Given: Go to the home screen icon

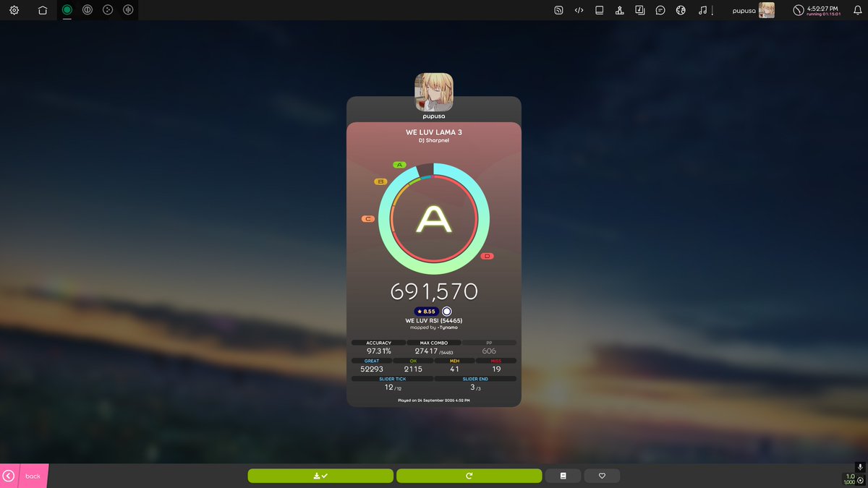Looking at the screenshot, I should point(43,10).
